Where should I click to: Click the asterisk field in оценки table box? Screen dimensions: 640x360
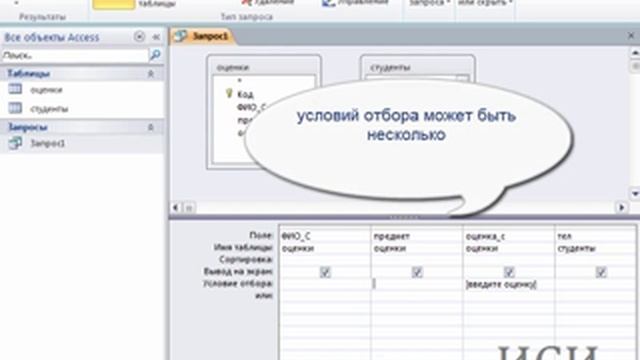[x=240, y=81]
